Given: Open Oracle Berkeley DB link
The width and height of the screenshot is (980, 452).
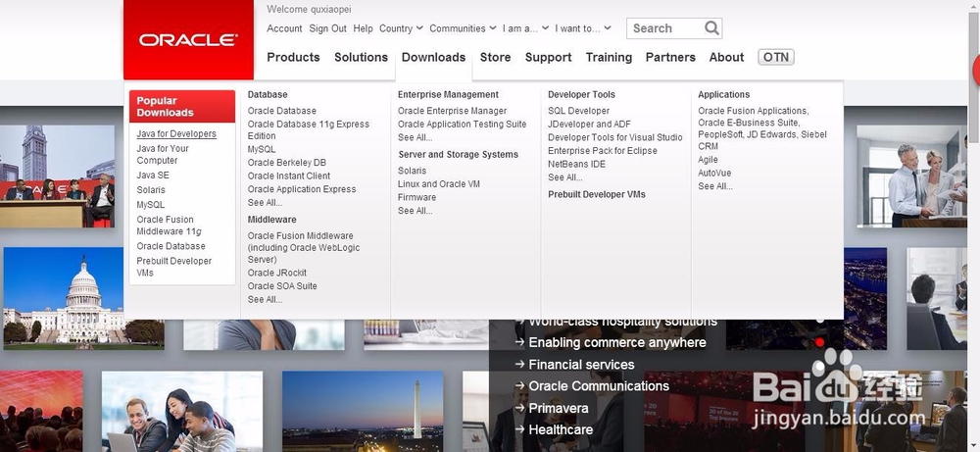Looking at the screenshot, I should [x=286, y=163].
